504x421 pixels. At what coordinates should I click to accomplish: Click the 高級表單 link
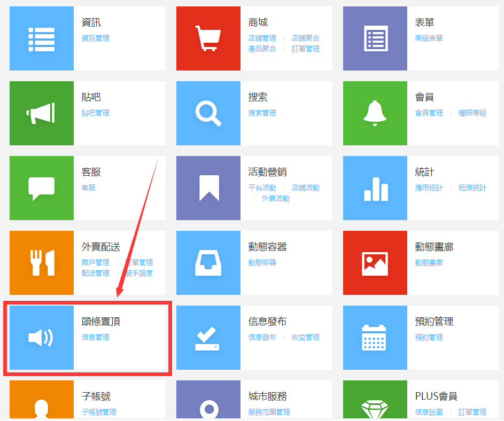pyautogui.click(x=429, y=38)
